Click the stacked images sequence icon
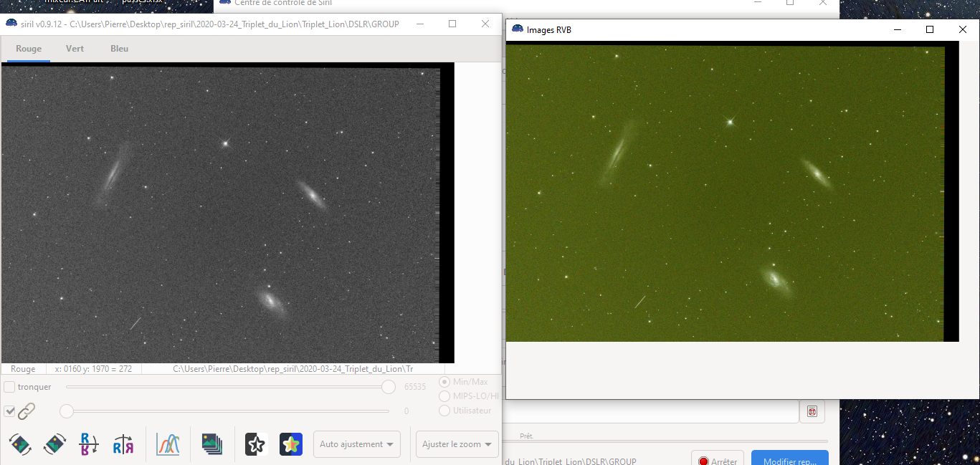 coord(212,444)
